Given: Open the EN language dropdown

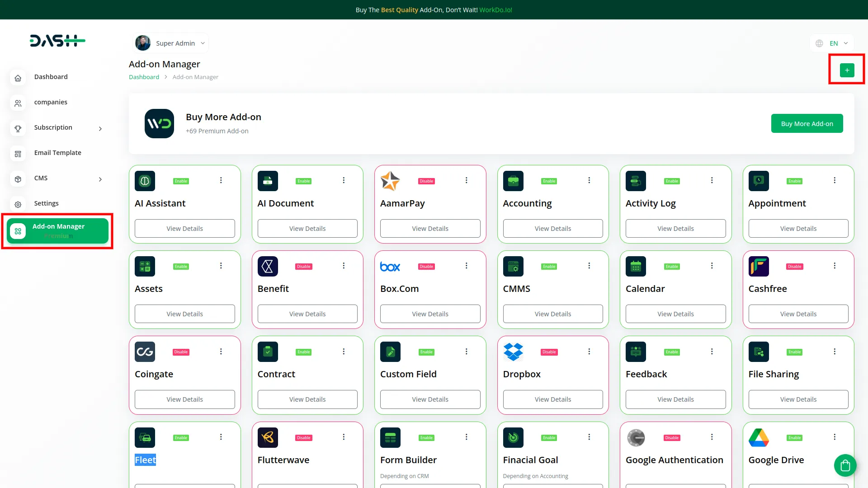Looking at the screenshot, I should point(832,43).
